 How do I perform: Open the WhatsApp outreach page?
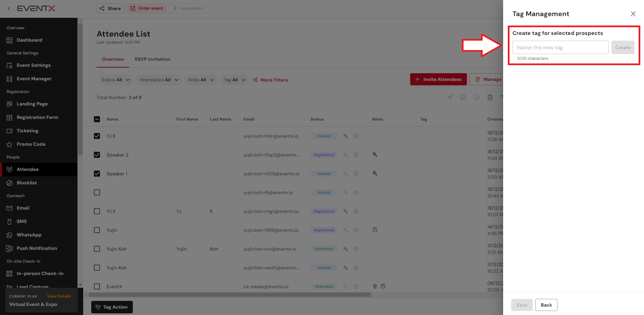click(x=29, y=235)
